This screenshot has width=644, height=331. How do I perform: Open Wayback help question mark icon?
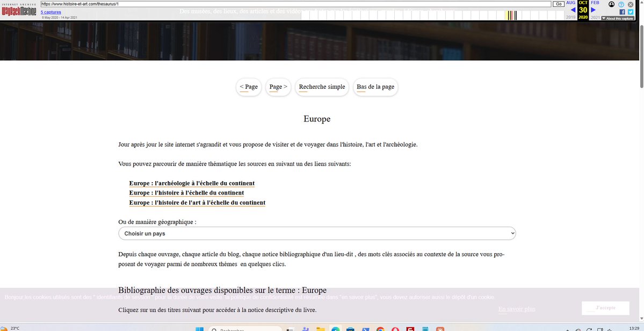(621, 4)
